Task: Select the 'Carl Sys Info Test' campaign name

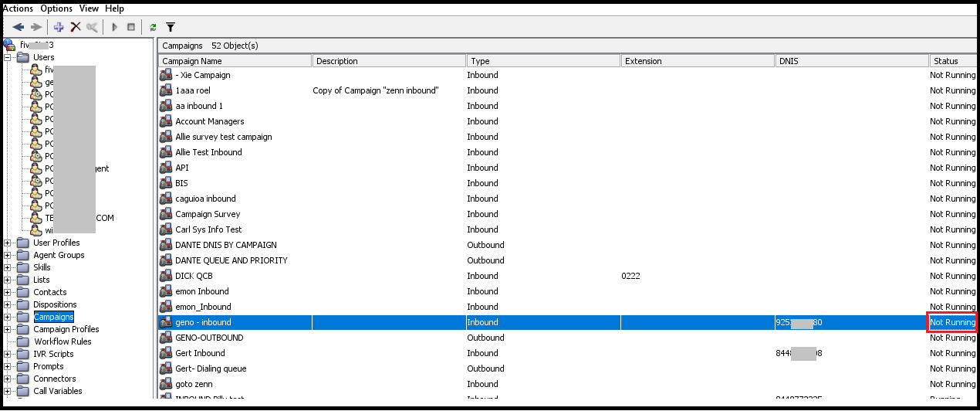Action: [208, 229]
